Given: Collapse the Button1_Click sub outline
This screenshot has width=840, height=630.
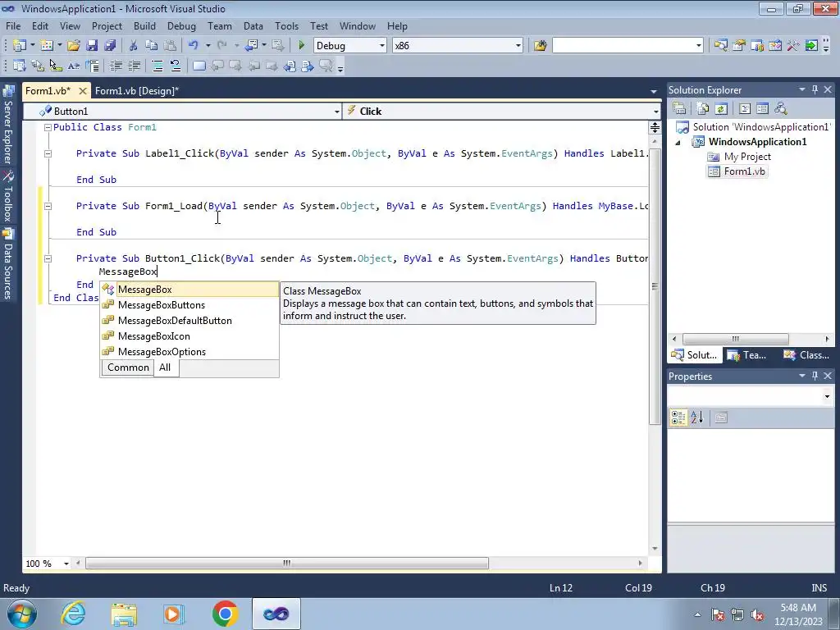Looking at the screenshot, I should [48, 258].
